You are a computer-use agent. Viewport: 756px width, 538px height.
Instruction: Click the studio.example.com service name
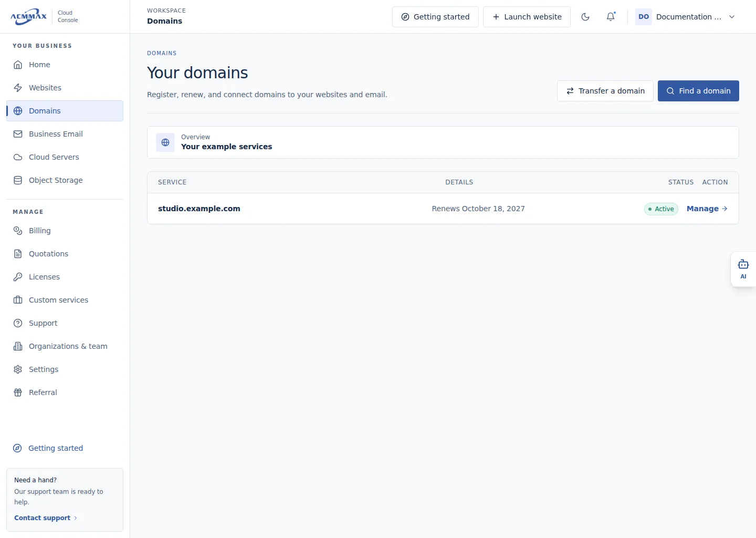coord(199,209)
